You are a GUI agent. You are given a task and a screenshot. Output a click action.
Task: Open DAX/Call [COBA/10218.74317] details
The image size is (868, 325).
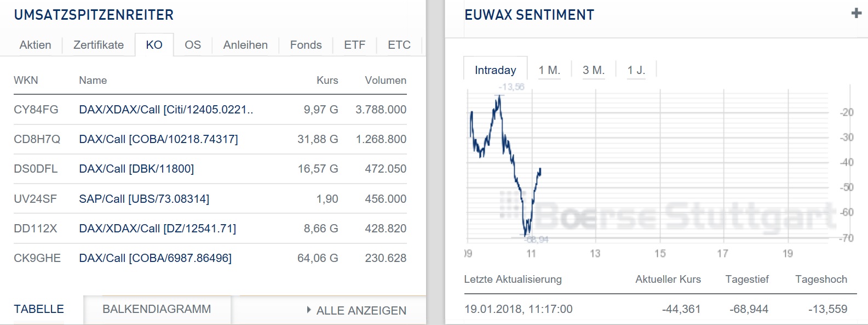(159, 139)
